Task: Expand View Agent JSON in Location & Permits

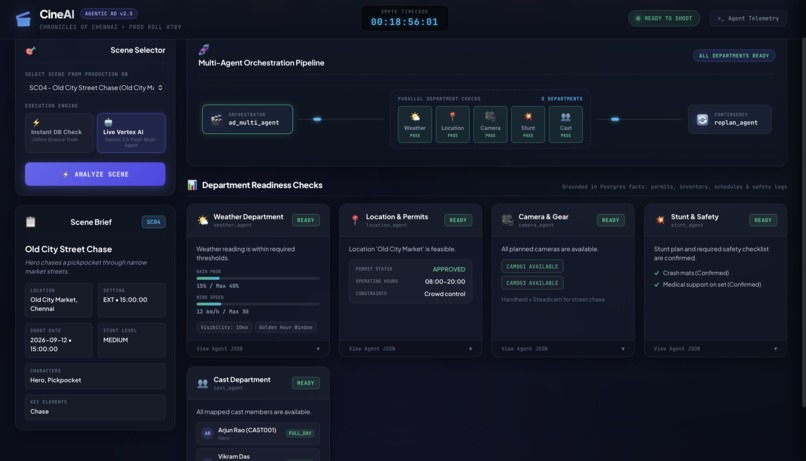Action: coord(410,348)
